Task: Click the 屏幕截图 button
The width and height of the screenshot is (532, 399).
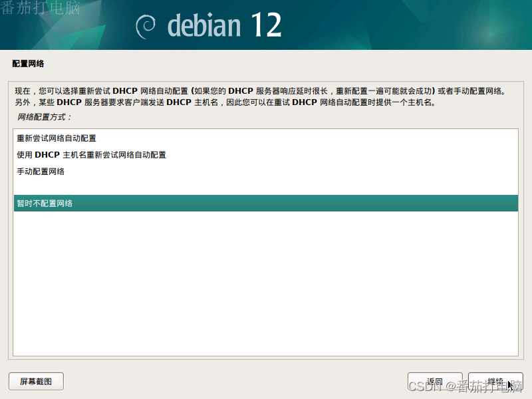Action: (x=36, y=381)
